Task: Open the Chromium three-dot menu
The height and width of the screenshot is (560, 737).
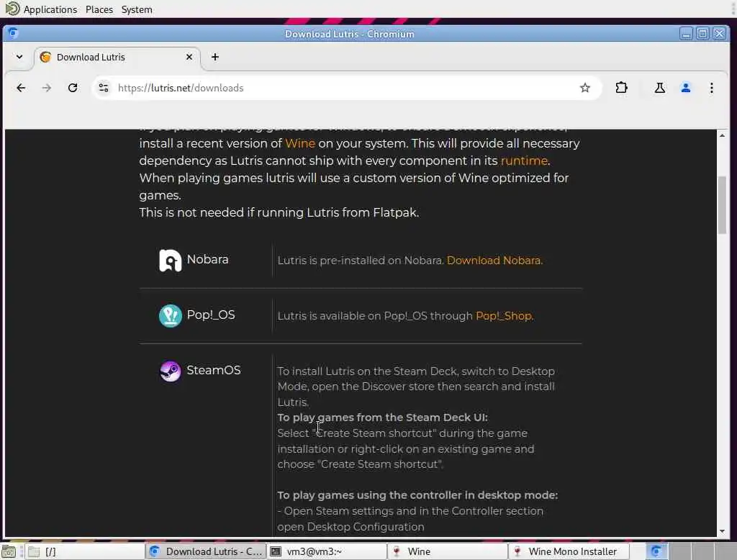Action: [x=712, y=88]
